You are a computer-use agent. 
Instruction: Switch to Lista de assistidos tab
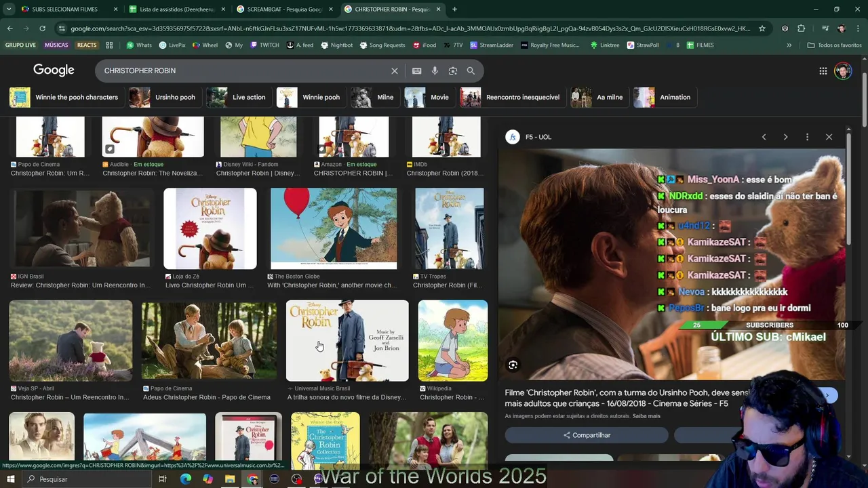click(178, 9)
